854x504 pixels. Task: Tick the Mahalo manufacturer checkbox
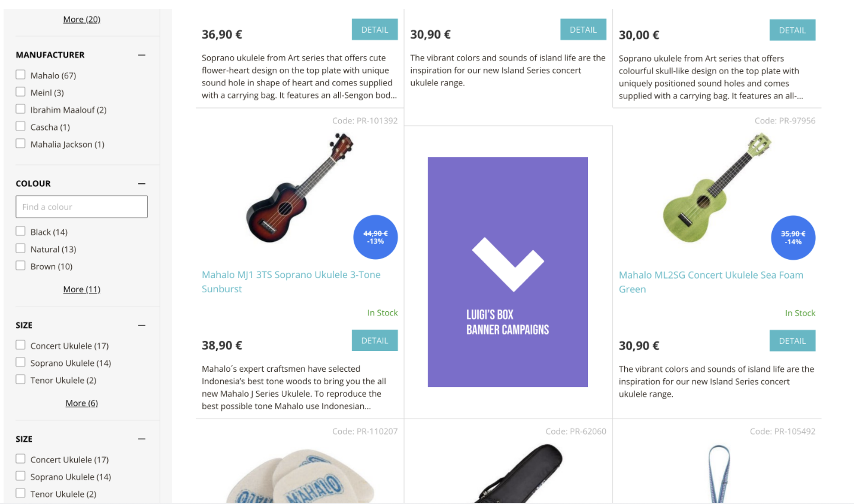(x=20, y=75)
